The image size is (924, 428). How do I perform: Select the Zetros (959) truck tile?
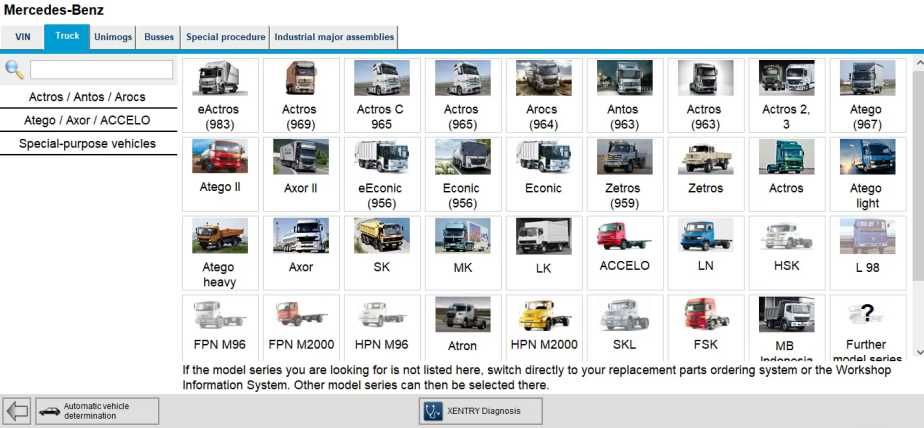[x=625, y=174]
